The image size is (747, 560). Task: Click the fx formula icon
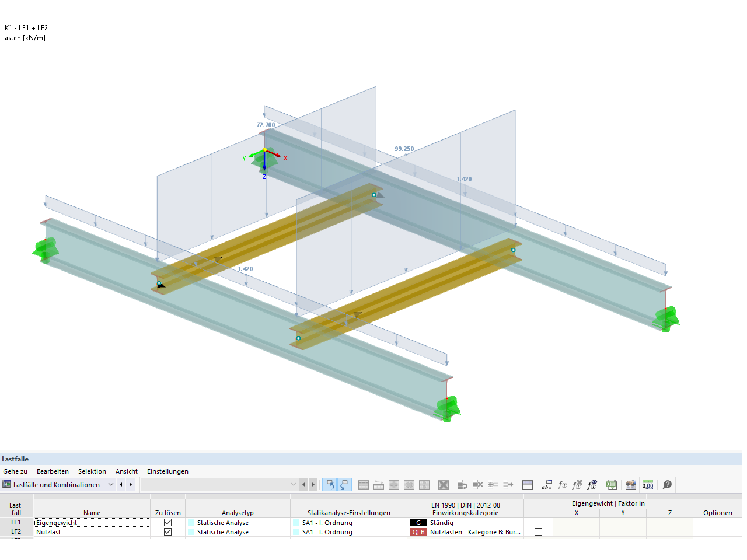562,485
